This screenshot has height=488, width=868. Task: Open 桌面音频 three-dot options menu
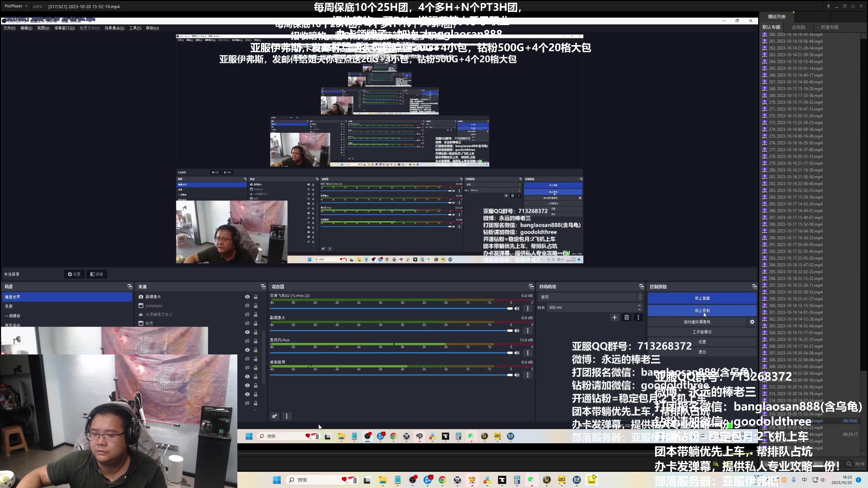coord(528,375)
